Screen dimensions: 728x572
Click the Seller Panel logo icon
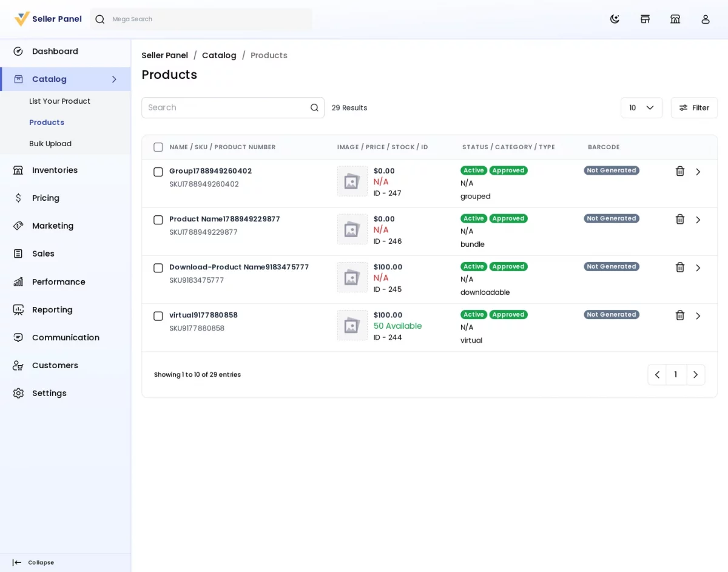[x=22, y=19]
